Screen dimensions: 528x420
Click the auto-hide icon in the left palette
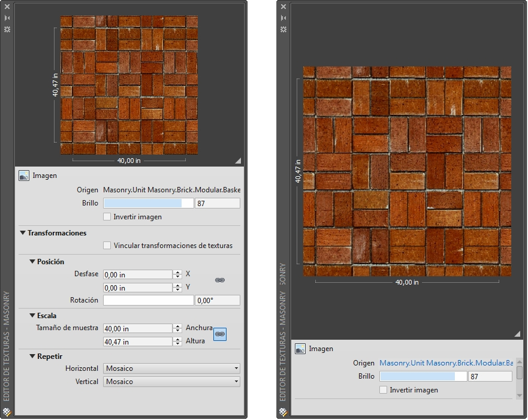click(x=7, y=18)
